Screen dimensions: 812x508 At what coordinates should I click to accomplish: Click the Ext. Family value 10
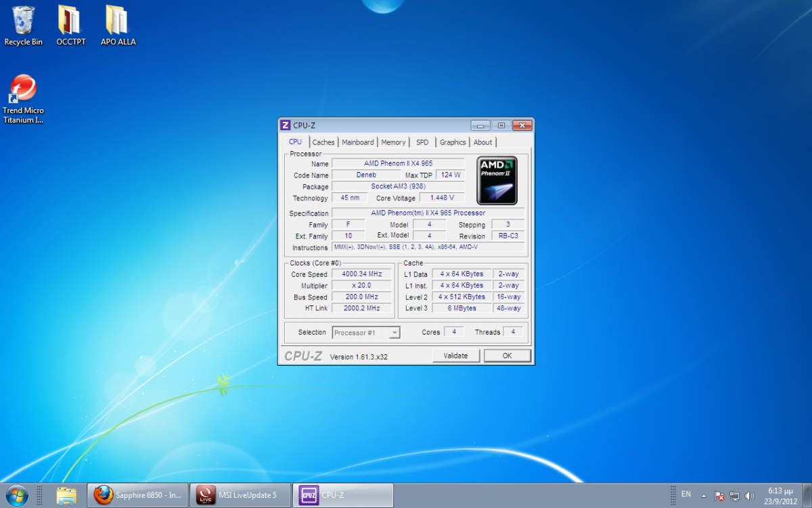pyautogui.click(x=348, y=236)
